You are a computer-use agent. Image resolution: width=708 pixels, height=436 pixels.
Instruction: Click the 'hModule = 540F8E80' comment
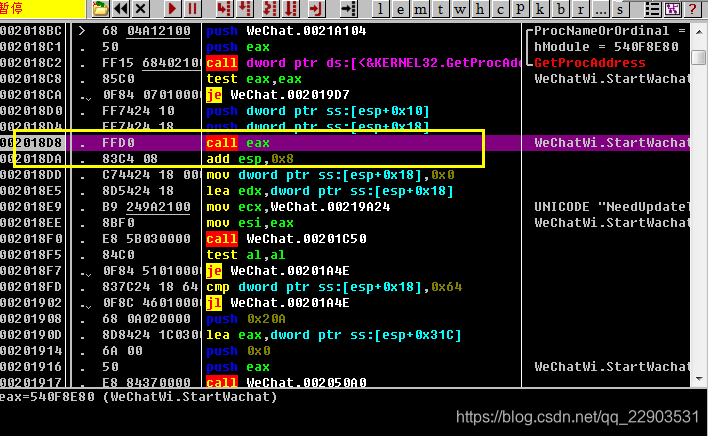[606, 47]
